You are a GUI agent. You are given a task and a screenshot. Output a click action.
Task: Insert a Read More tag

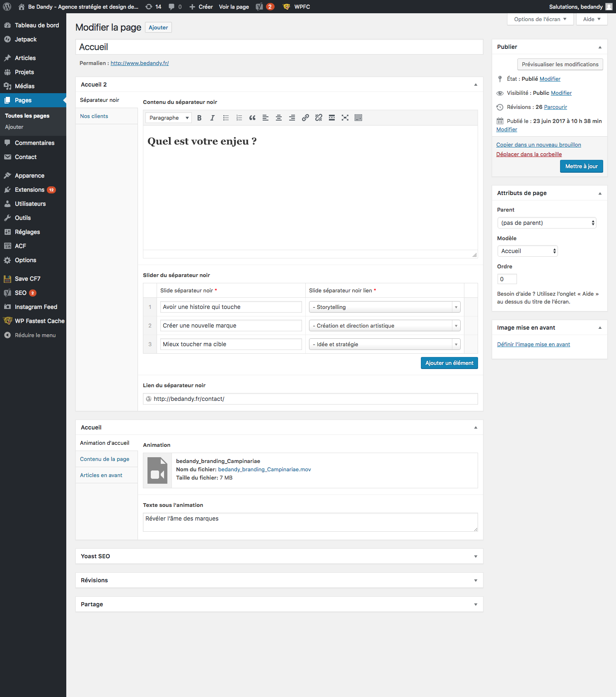(332, 118)
